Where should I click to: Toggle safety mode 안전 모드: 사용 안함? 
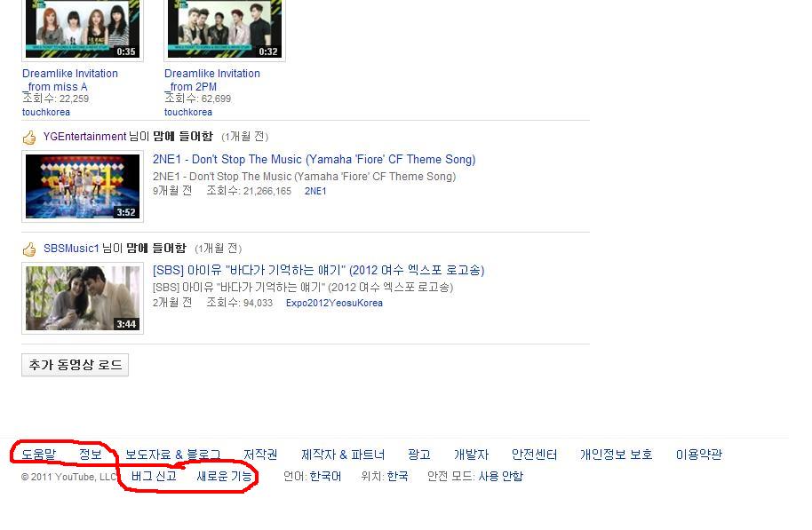[x=475, y=476]
